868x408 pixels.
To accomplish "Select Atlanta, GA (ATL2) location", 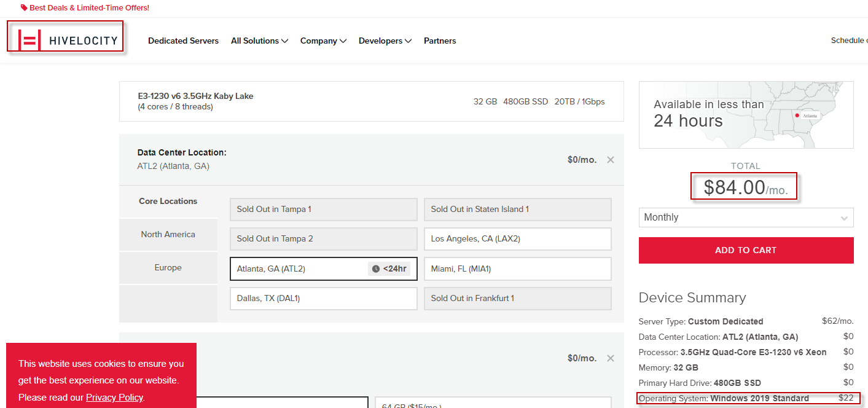I will point(324,269).
